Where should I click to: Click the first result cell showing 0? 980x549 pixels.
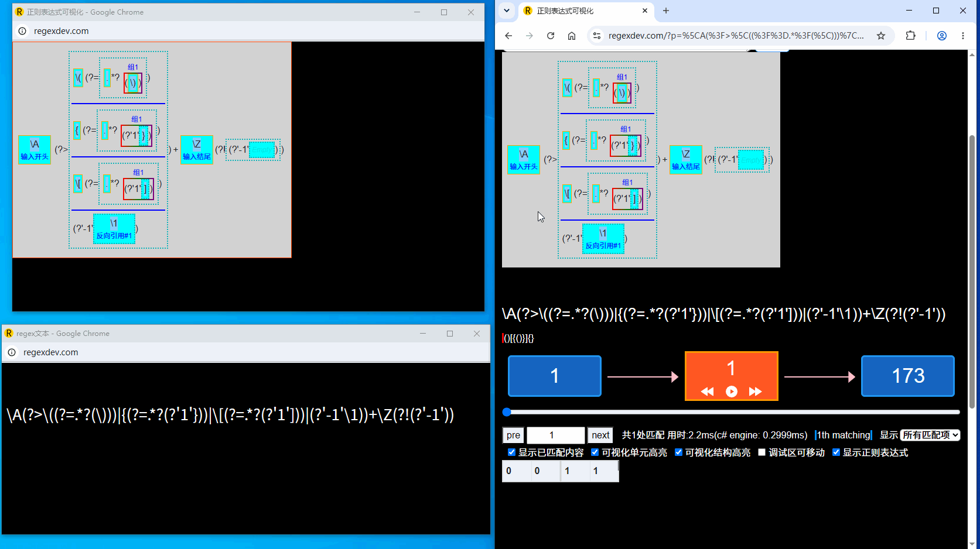click(x=516, y=471)
